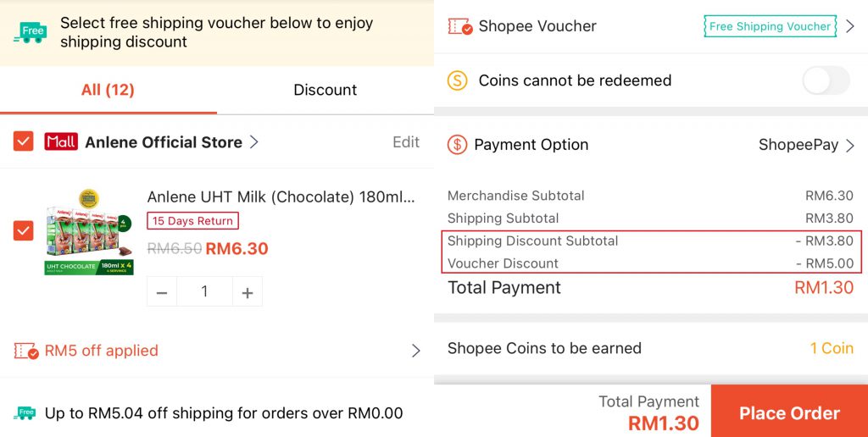Click the Free Shipping Voucher tag
The height and width of the screenshot is (437, 868).
click(x=770, y=26)
